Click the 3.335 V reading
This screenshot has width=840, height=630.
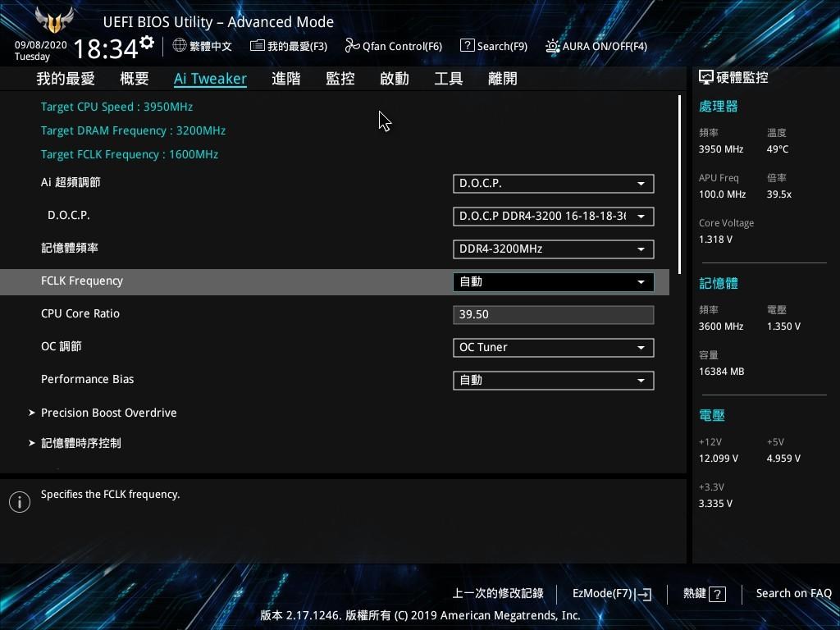(715, 504)
